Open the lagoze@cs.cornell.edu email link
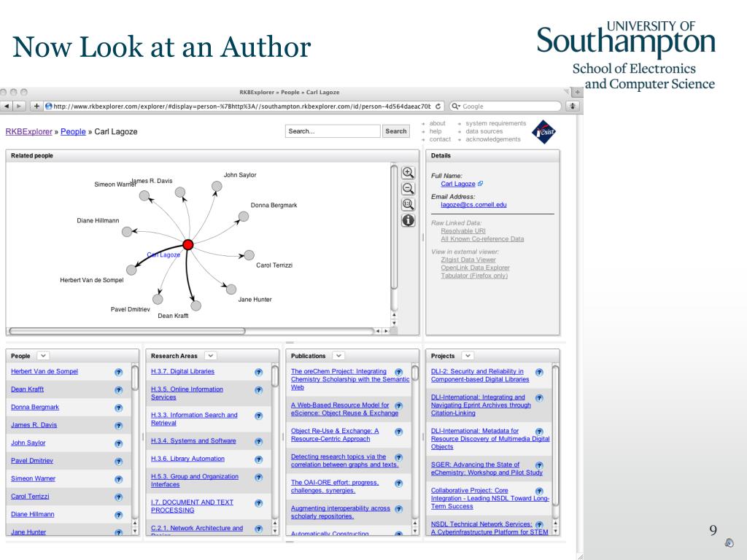Image resolution: width=747 pixels, height=560 pixels. (x=473, y=205)
